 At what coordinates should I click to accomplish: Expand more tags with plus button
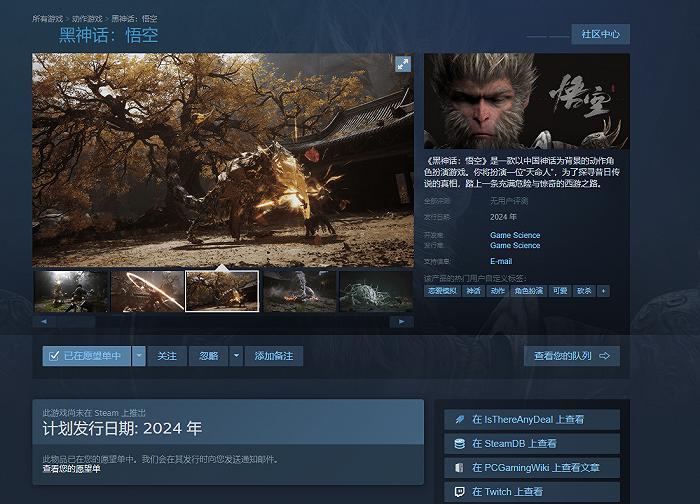click(x=604, y=291)
